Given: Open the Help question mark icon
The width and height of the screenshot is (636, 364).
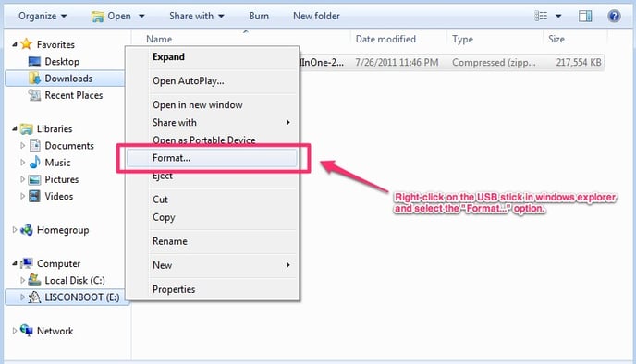Looking at the screenshot, I should pos(614,16).
